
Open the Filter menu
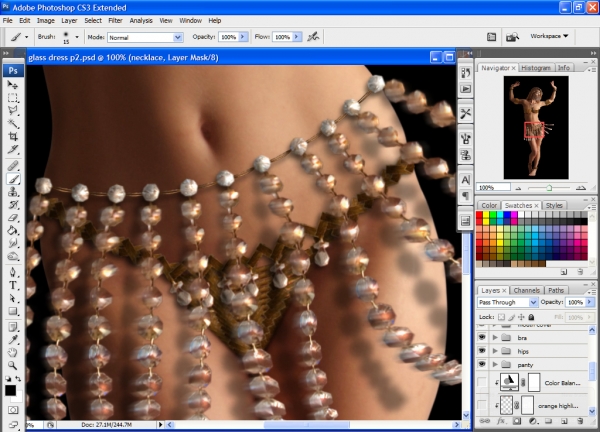[x=115, y=21]
